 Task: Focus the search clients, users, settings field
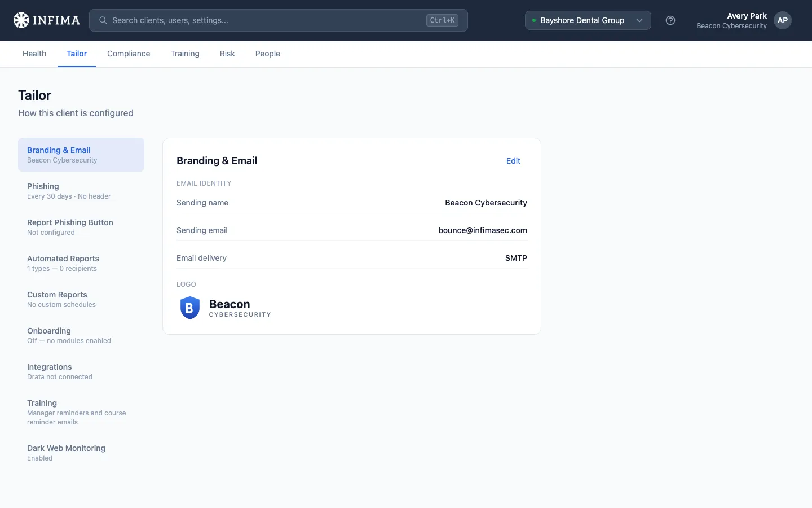pyautogui.click(x=279, y=20)
